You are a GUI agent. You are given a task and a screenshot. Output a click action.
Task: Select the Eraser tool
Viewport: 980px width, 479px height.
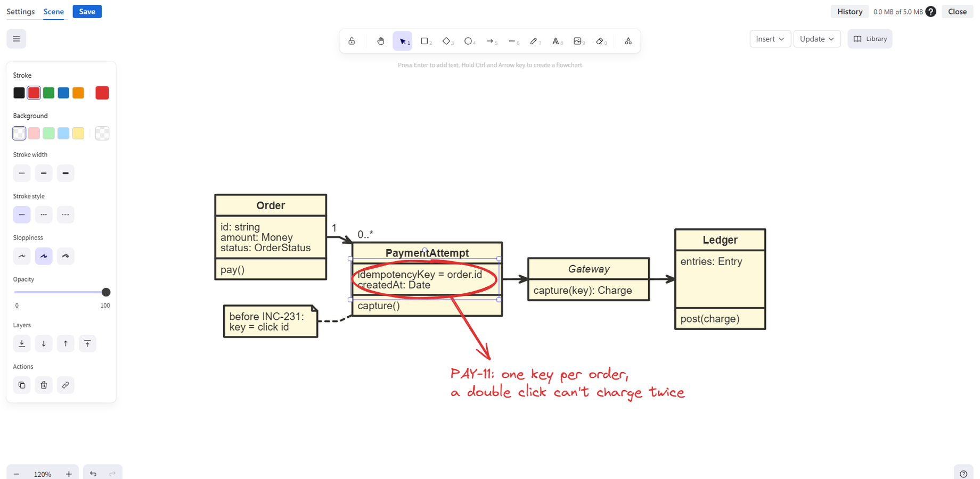pos(601,41)
